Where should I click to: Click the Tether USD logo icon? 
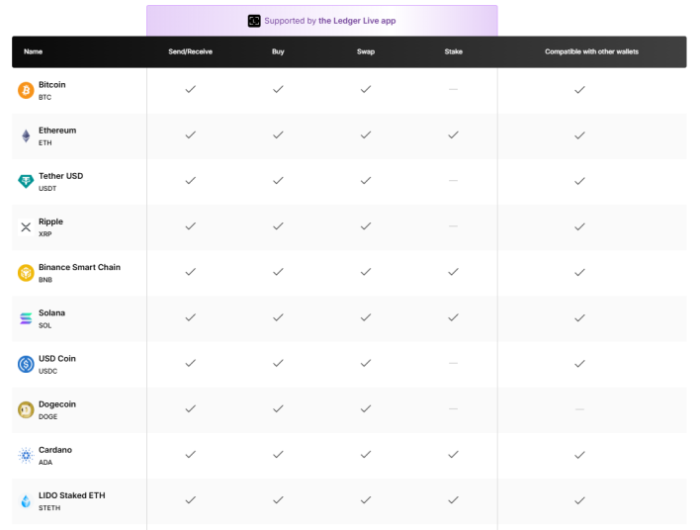point(26,181)
